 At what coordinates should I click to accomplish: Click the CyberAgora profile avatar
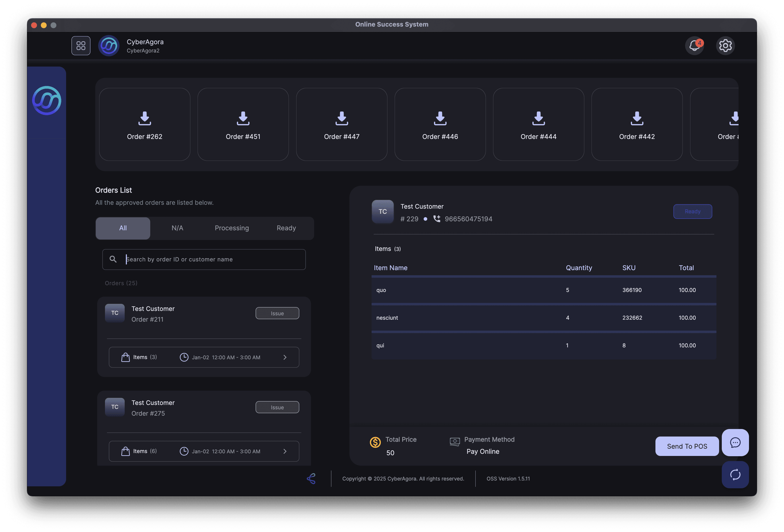pyautogui.click(x=109, y=45)
